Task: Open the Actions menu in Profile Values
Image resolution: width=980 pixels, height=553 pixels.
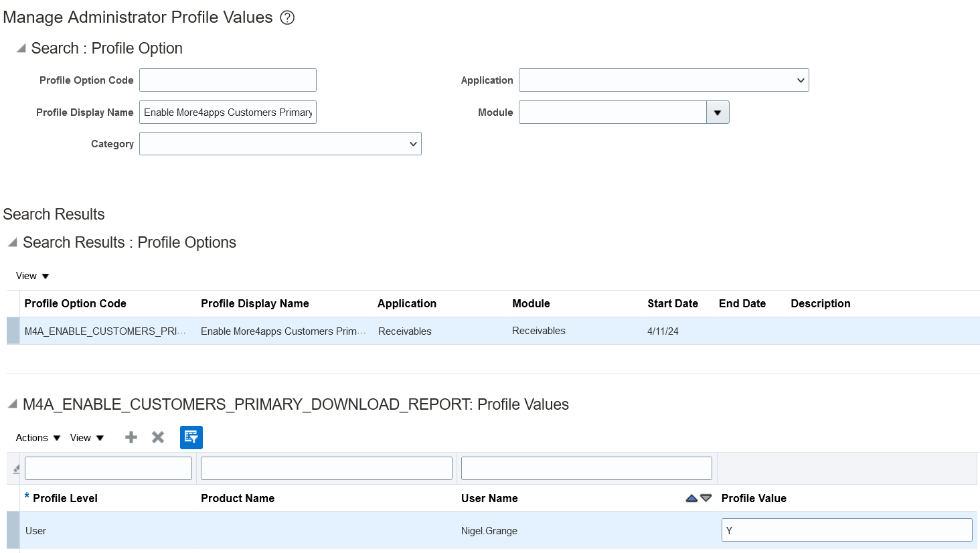Action: (38, 438)
